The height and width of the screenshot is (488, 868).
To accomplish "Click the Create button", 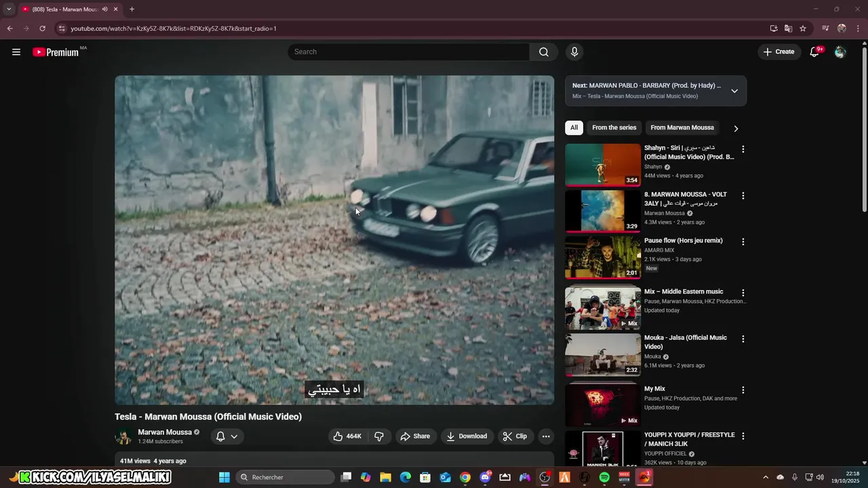I will [x=778, y=52].
